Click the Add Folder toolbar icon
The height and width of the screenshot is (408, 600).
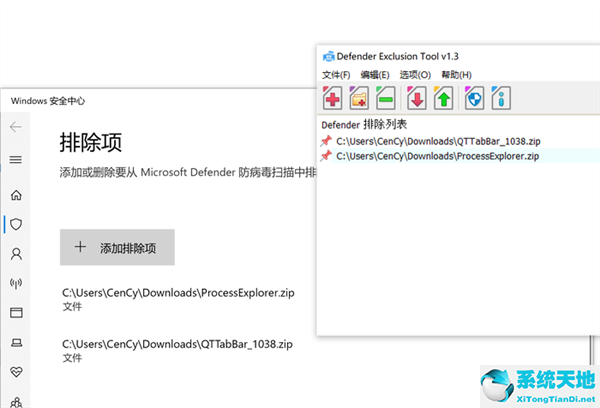tap(359, 98)
